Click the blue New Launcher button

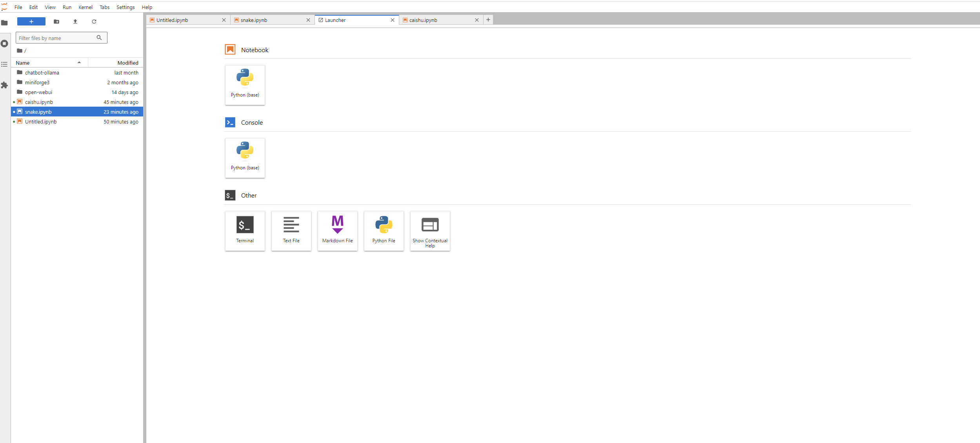pos(31,22)
